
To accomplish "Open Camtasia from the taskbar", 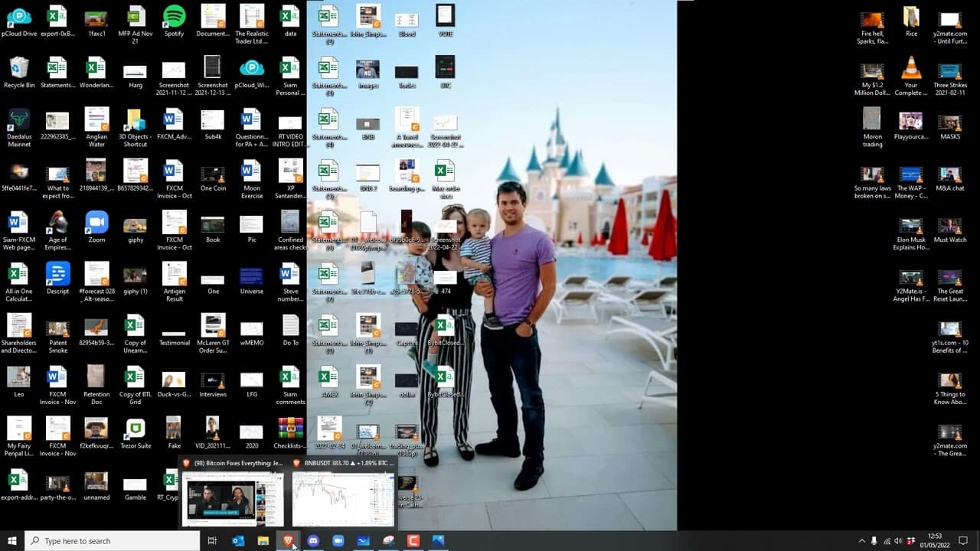I will (x=413, y=541).
